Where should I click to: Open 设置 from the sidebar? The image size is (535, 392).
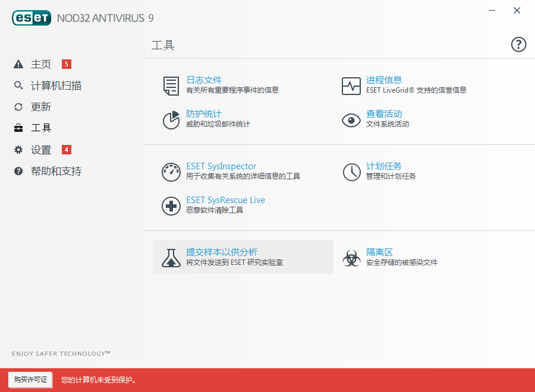41,150
